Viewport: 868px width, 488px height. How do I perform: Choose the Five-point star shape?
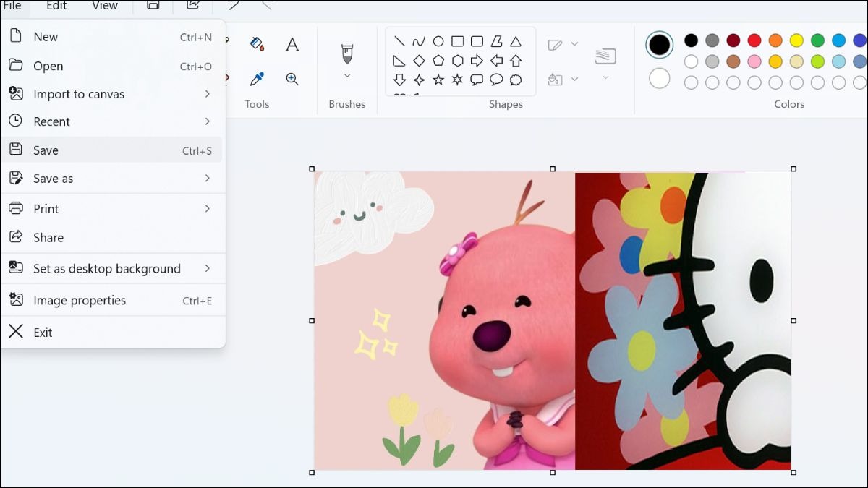[438, 80]
